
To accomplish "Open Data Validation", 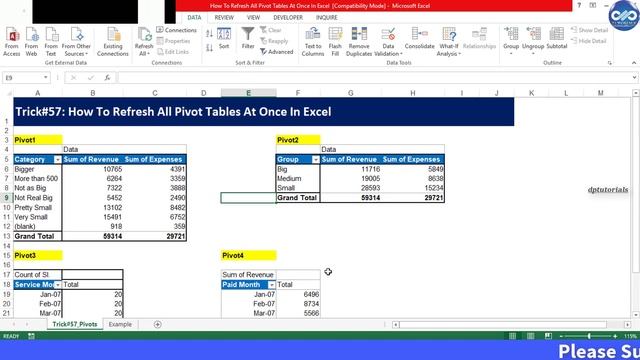I will (388, 42).
